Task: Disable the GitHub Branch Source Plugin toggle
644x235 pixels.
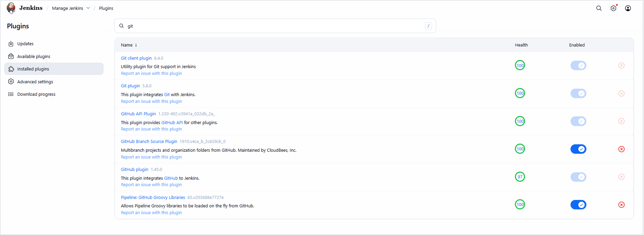Action: tap(578, 149)
